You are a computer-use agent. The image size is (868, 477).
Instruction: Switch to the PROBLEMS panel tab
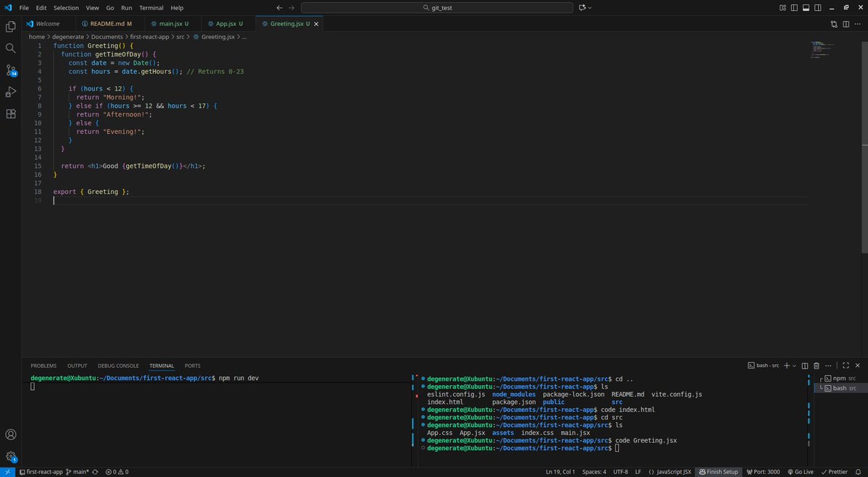43,366
